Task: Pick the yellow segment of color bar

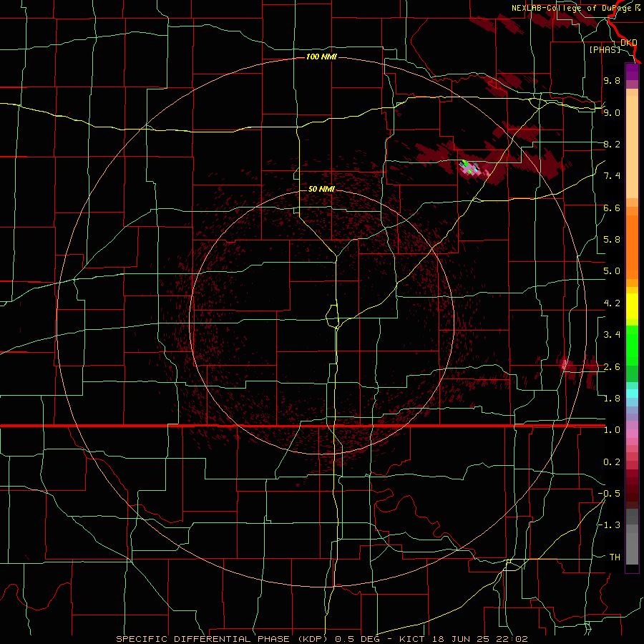Action: pyautogui.click(x=632, y=306)
